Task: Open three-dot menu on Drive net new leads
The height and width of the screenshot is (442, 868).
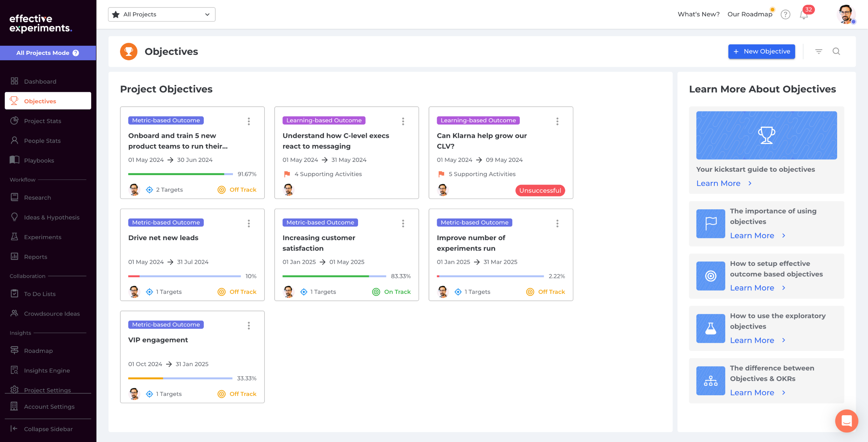Action: [x=249, y=224]
